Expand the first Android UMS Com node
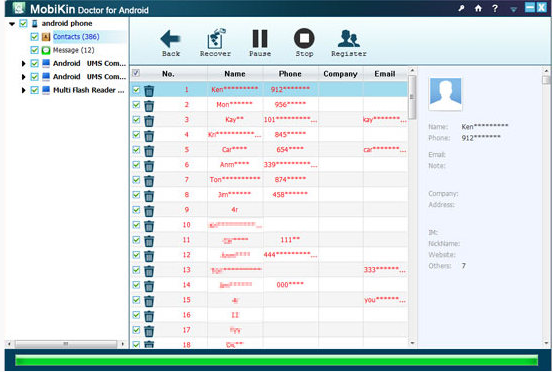Viewport: 553px width, 372px height. [23, 63]
